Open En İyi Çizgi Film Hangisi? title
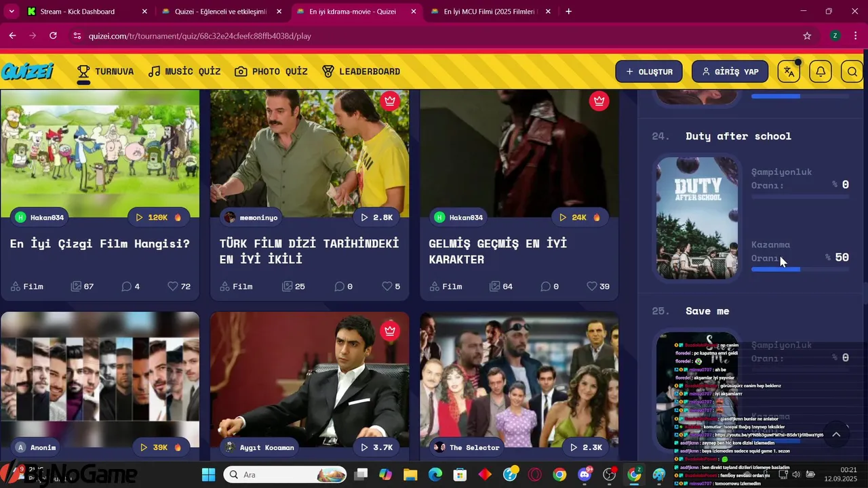The image size is (868, 488). click(x=100, y=244)
